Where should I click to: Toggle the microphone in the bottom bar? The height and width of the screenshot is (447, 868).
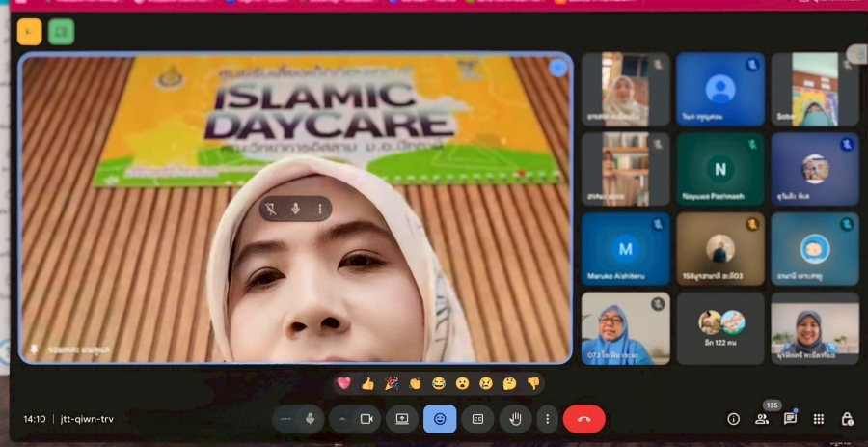(x=311, y=419)
